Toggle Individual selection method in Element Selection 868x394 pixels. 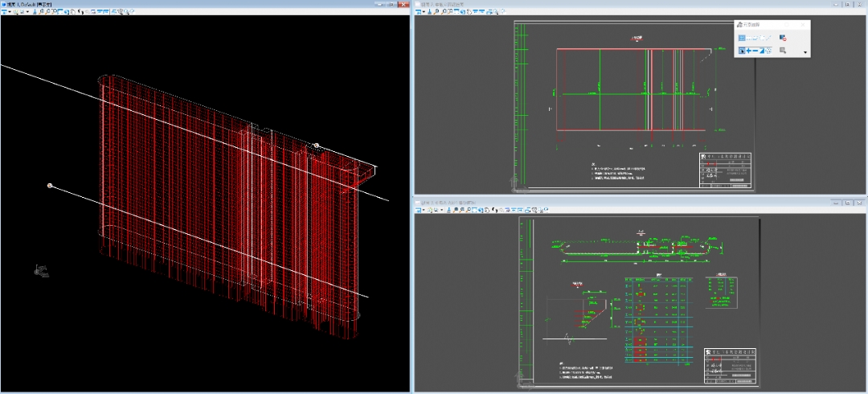[x=742, y=38]
